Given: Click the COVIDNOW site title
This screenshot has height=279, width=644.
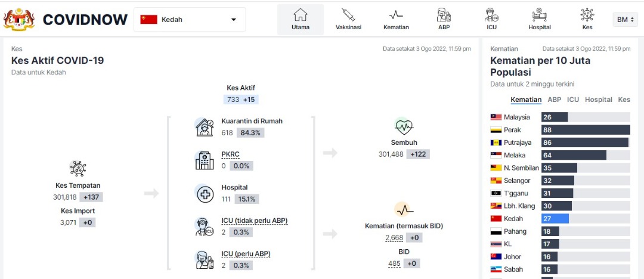Looking at the screenshot, I should click(x=85, y=20).
